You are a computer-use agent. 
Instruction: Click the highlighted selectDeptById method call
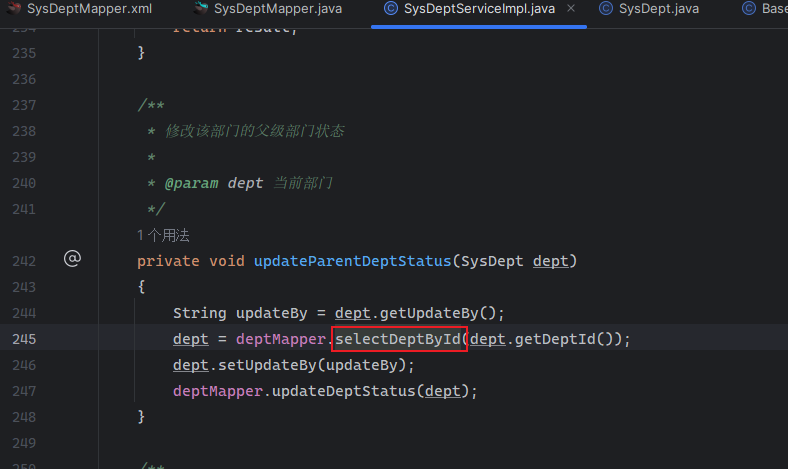400,339
